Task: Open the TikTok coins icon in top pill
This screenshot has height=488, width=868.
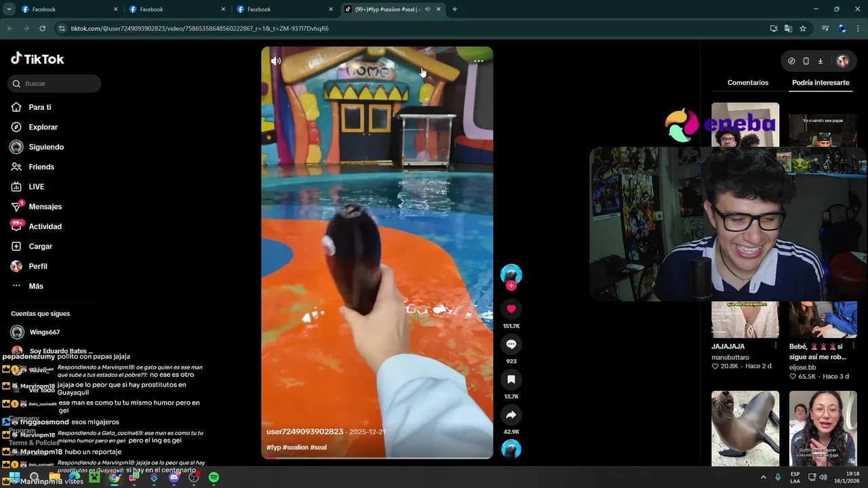Action: click(x=791, y=61)
